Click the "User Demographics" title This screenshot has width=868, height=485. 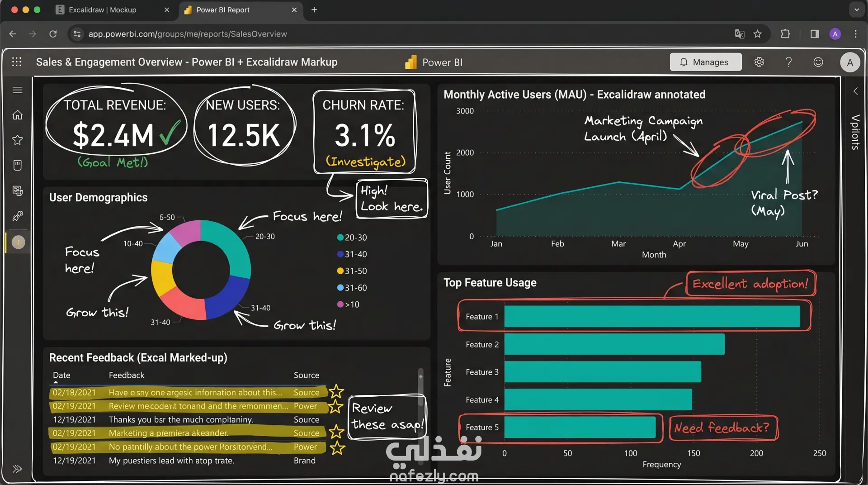(x=98, y=198)
